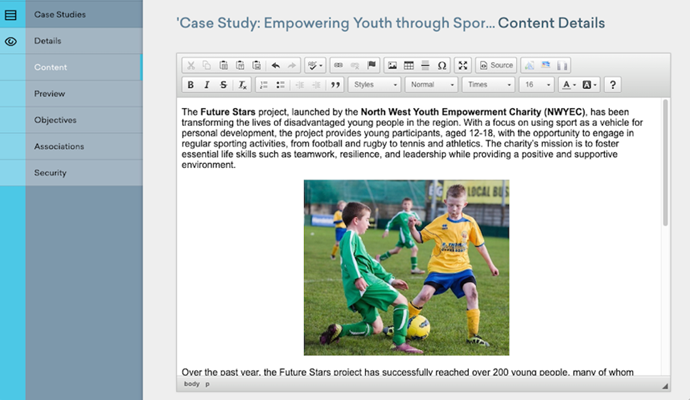Click inside the first paragraph text
The image size is (690, 400).
click(x=412, y=138)
